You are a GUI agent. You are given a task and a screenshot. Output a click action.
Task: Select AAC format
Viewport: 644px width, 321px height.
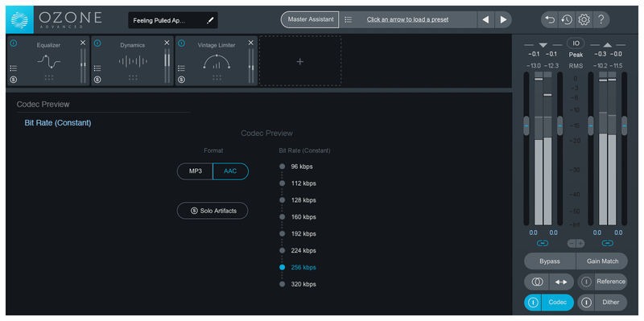click(x=230, y=171)
